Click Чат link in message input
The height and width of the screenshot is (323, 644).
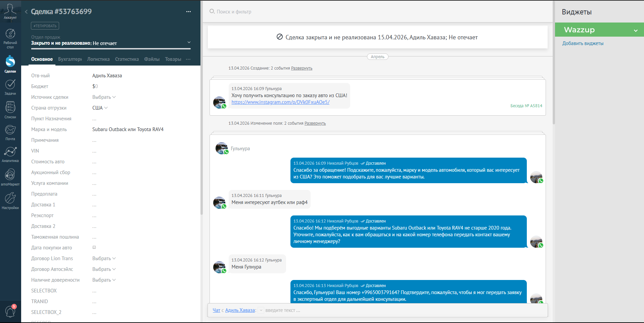(x=216, y=310)
